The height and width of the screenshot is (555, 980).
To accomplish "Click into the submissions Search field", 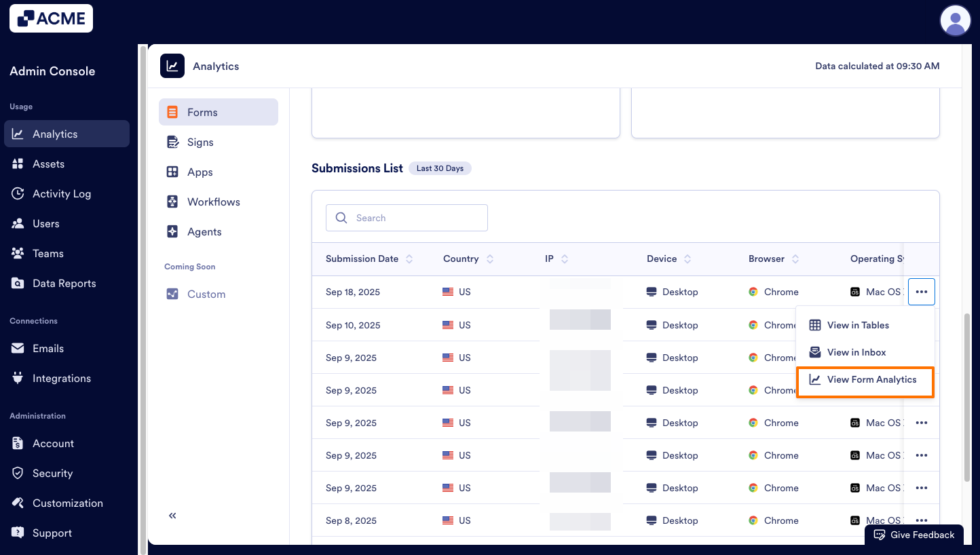I will pyautogui.click(x=407, y=218).
